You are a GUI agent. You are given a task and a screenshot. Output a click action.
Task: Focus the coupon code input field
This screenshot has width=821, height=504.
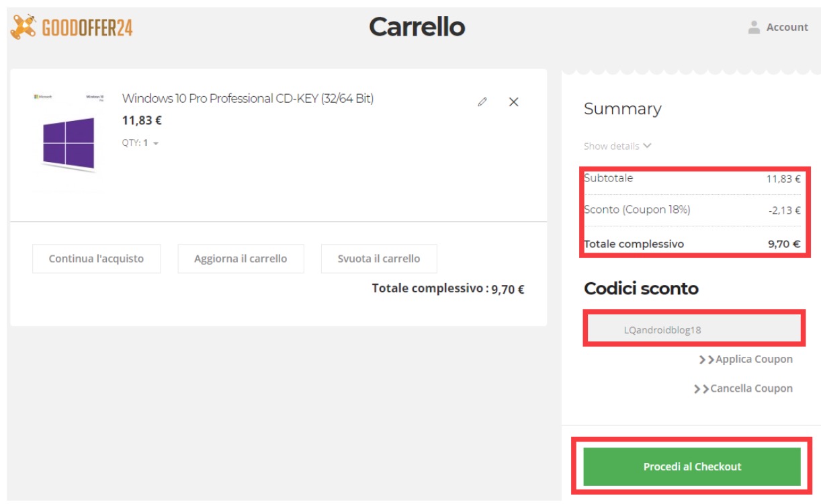[693, 329]
